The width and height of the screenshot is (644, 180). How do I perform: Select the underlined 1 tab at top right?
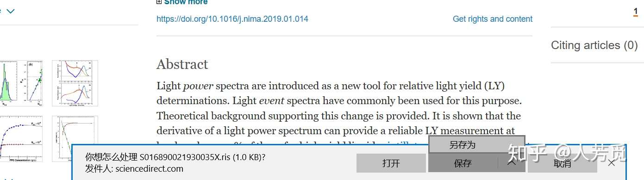[636, 12]
